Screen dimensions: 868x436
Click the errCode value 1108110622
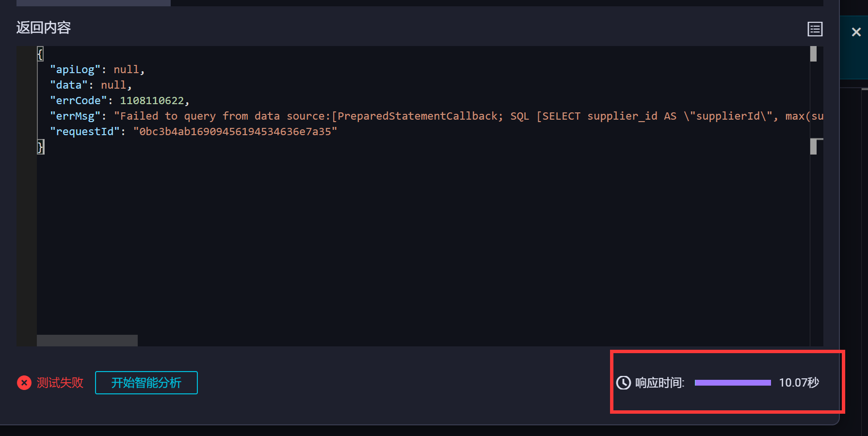(152, 101)
